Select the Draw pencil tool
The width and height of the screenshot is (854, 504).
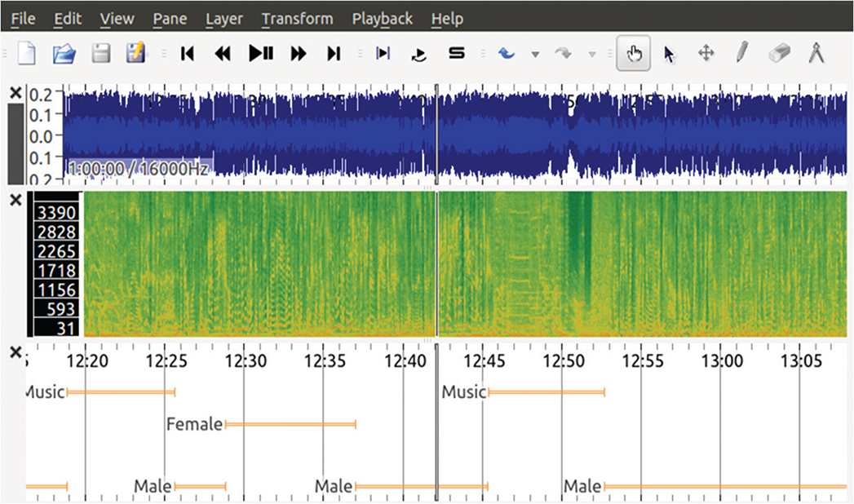[741, 53]
